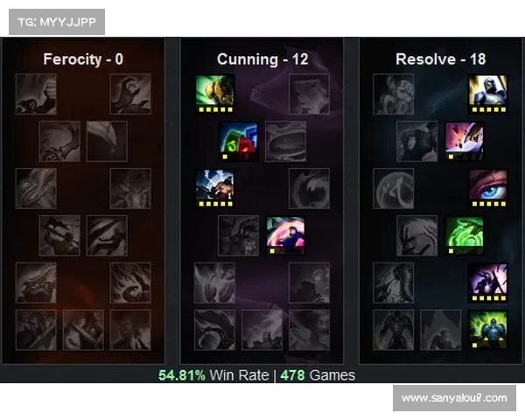
Task: Click the blue eye mastery icon
Action: click(x=488, y=189)
